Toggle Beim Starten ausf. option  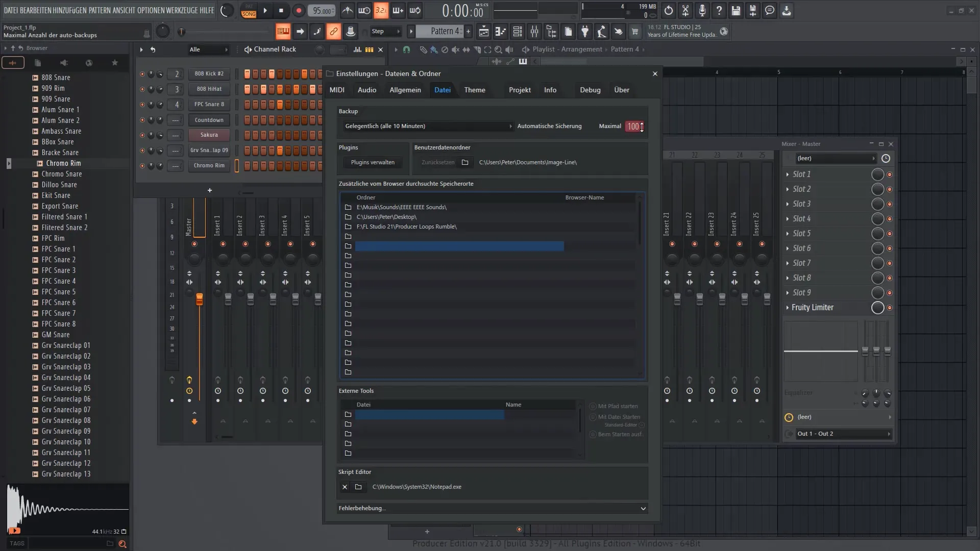pyautogui.click(x=593, y=435)
